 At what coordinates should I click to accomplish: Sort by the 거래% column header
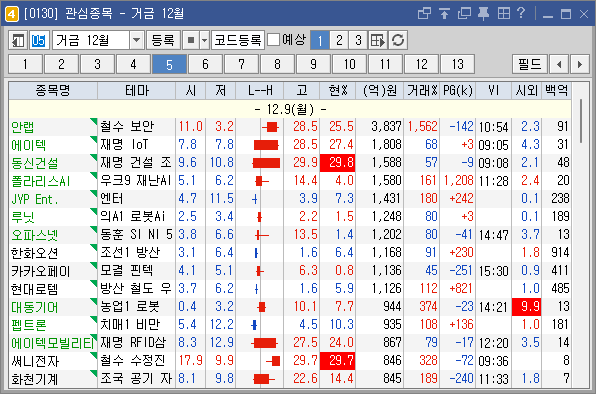(x=422, y=90)
